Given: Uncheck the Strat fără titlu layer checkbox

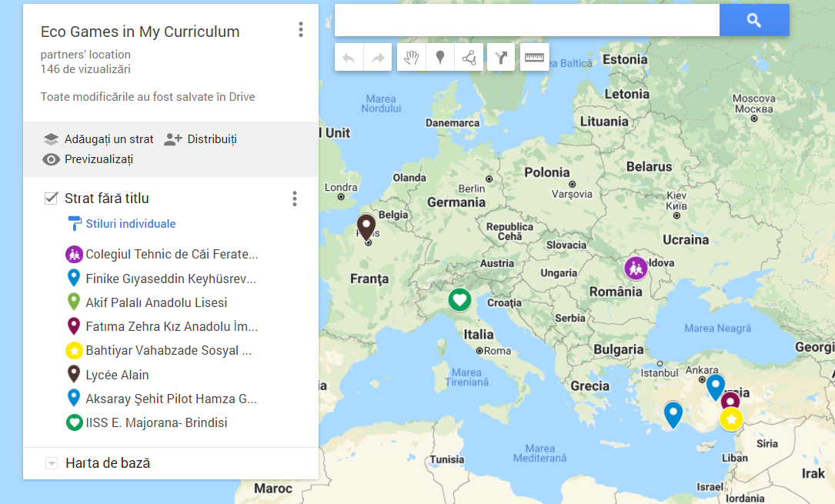Looking at the screenshot, I should click(51, 199).
